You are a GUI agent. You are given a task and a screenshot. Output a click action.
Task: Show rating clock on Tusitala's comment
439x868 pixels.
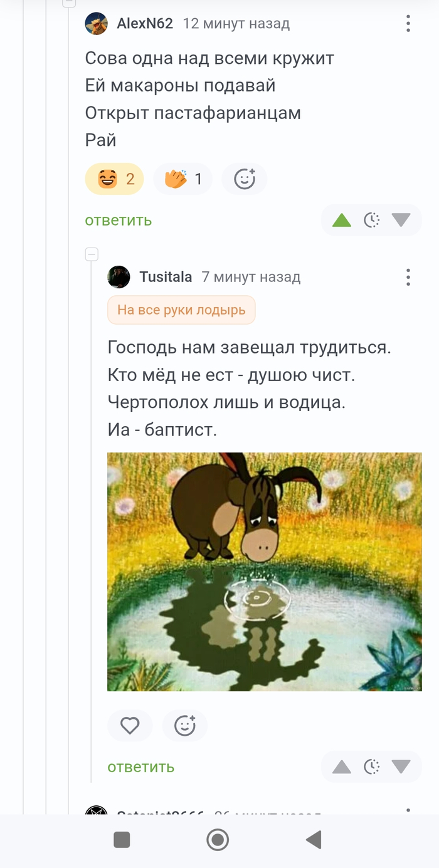tap(372, 766)
